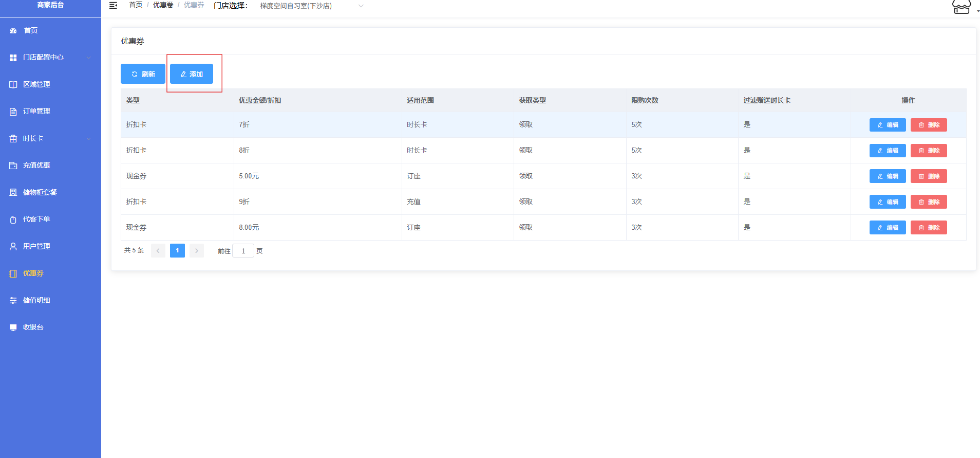This screenshot has height=458, width=980.
Task: Open the 储物柜套餐 menu item
Action: 40,192
